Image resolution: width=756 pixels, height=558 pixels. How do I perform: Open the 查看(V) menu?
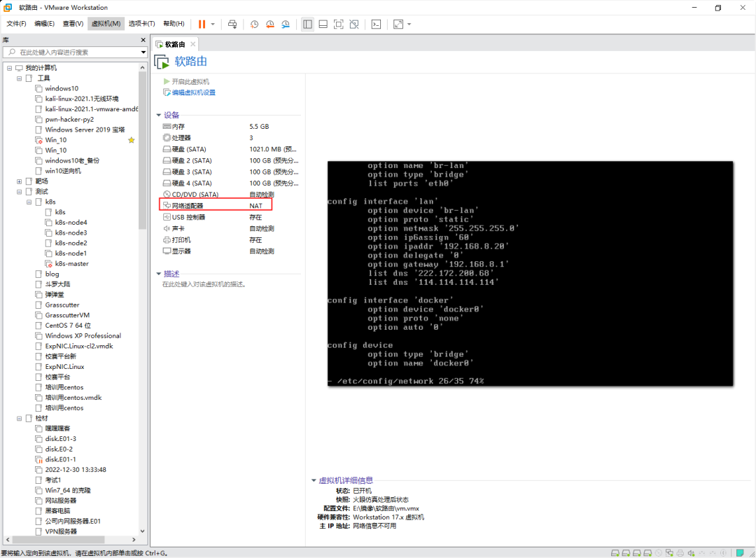[73, 24]
